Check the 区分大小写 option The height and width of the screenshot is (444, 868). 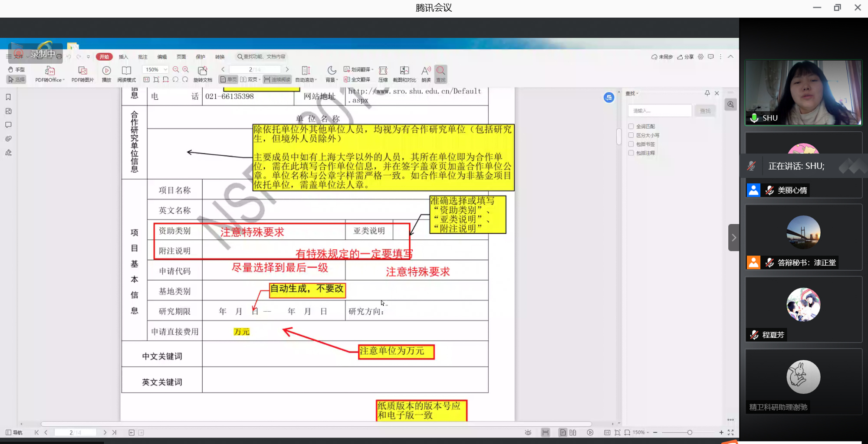pyautogui.click(x=631, y=135)
